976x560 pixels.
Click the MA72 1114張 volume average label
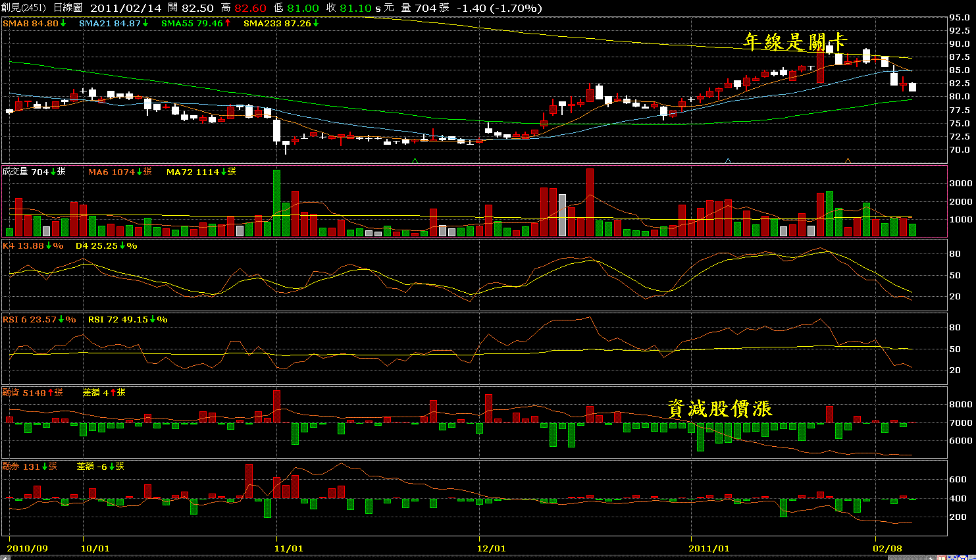[x=201, y=172]
